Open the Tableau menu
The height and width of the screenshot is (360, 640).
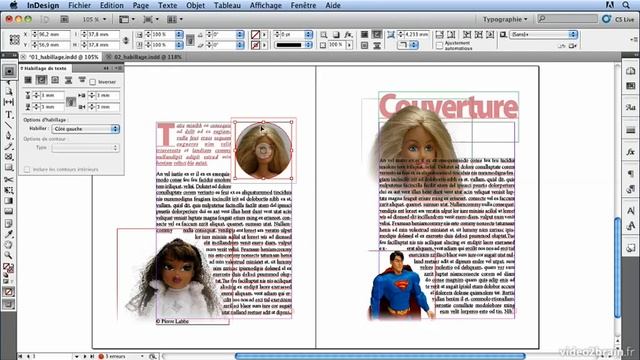point(227,5)
